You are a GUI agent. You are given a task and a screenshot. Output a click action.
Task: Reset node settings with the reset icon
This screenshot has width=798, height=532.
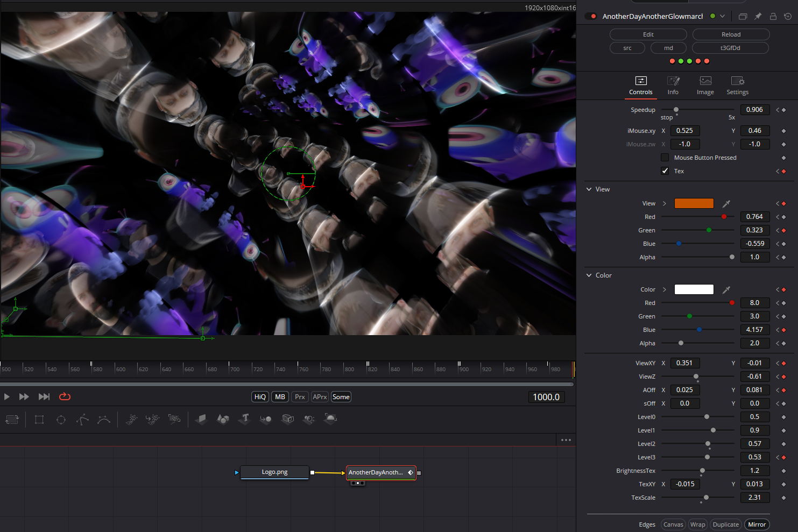(x=788, y=16)
